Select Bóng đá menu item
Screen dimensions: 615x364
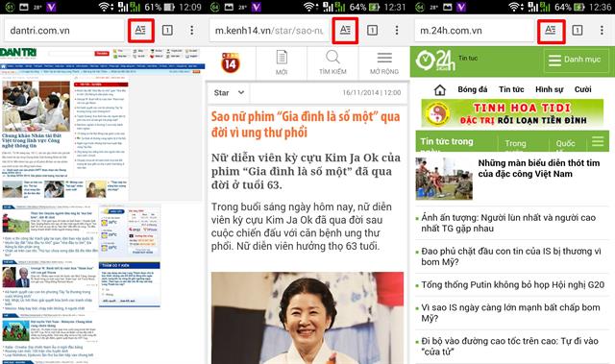click(473, 89)
